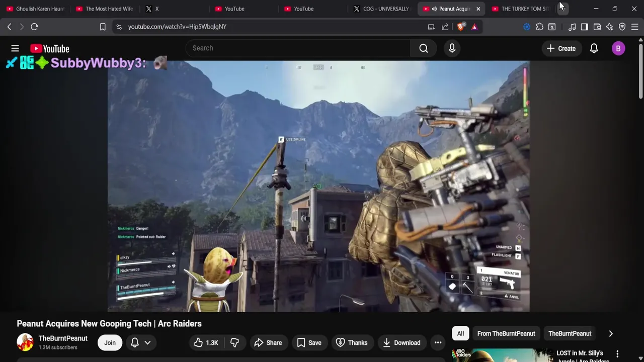Screen dimensions: 644x362
Task: Switch to first X tab
Action: [x=174, y=9]
